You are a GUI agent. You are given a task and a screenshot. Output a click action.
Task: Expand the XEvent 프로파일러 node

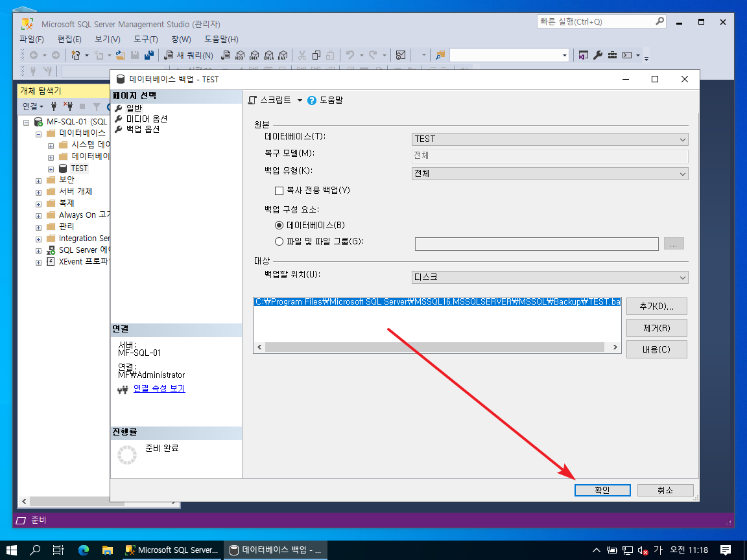coord(39,262)
